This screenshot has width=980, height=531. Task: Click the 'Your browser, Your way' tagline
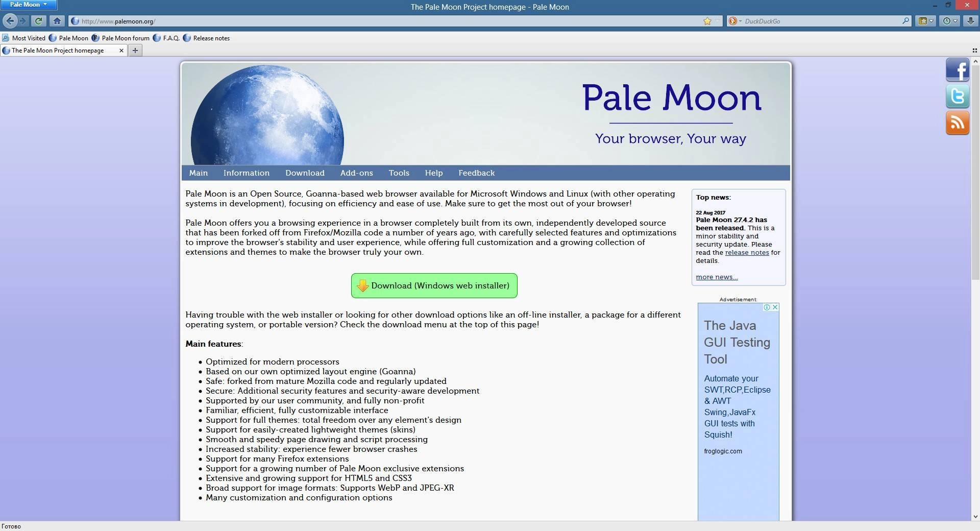pyautogui.click(x=671, y=138)
